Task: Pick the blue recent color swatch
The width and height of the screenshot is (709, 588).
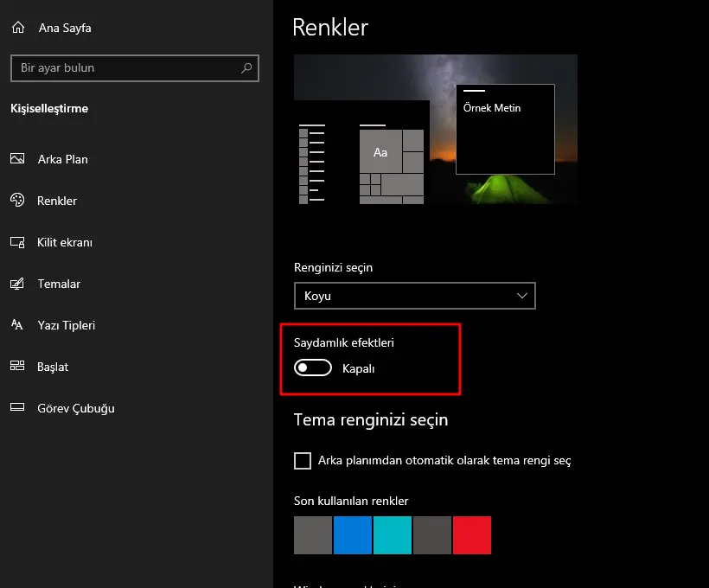Action: pos(353,535)
